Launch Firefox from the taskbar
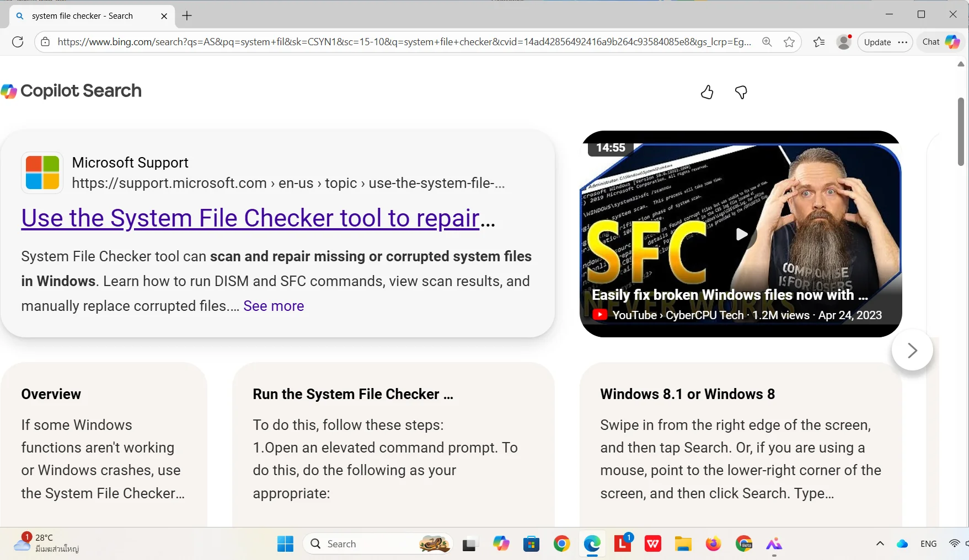Image resolution: width=969 pixels, height=560 pixels. click(713, 543)
